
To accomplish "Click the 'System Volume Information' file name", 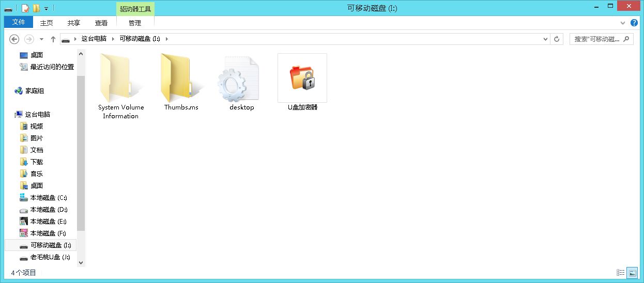I will (x=121, y=112).
